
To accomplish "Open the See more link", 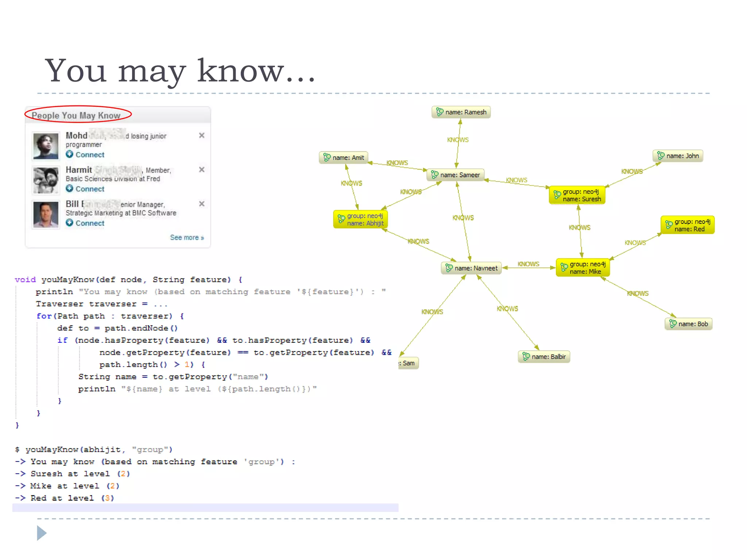I will click(186, 238).
